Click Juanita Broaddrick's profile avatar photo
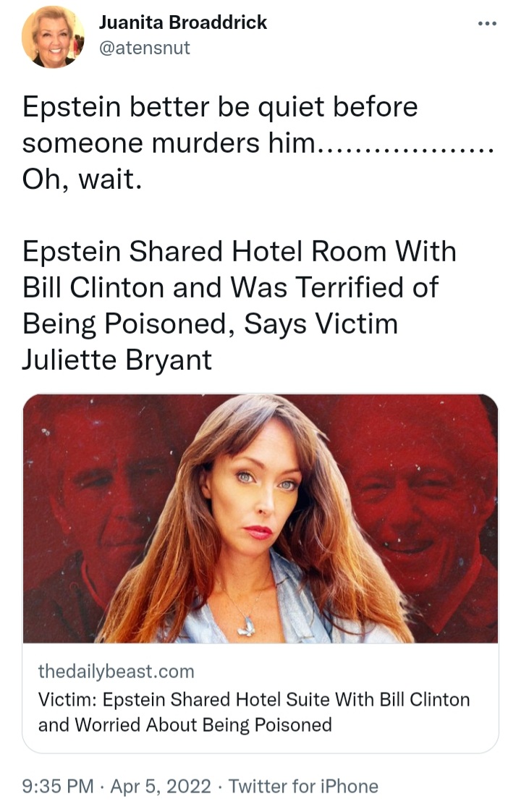Viewport: 521px width, 812px height. coord(53,38)
